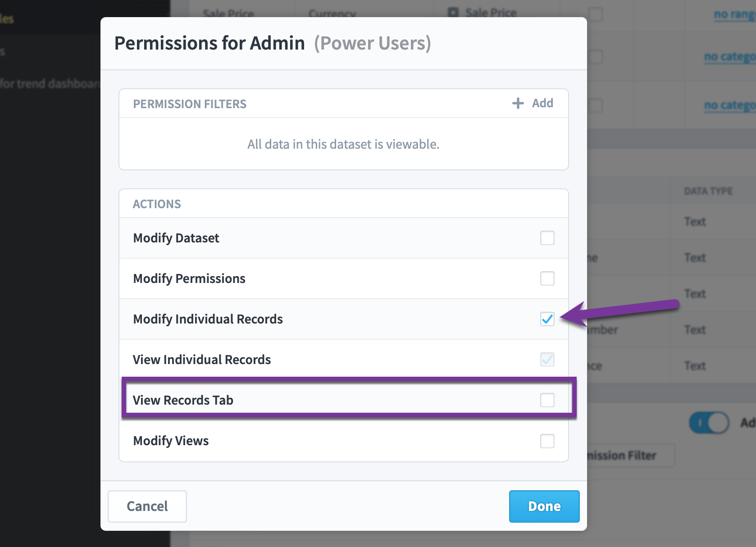Click the plus icon beside Add
The image size is (756, 547).
tap(518, 103)
